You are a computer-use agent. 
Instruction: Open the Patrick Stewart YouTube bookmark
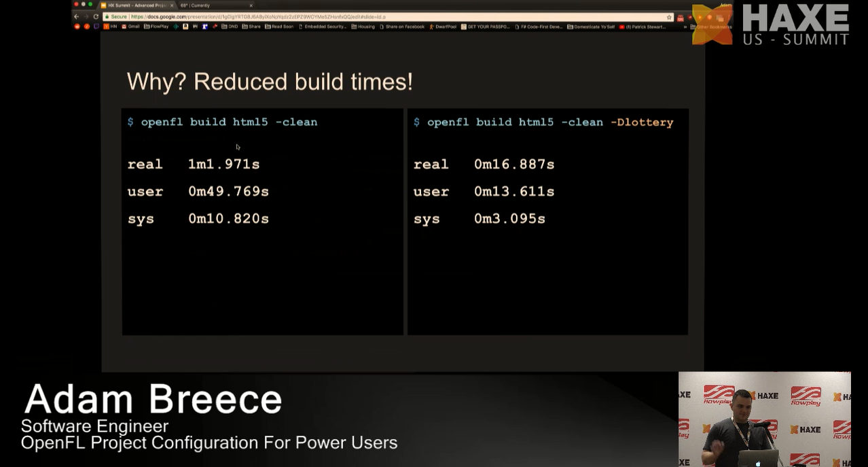643,27
